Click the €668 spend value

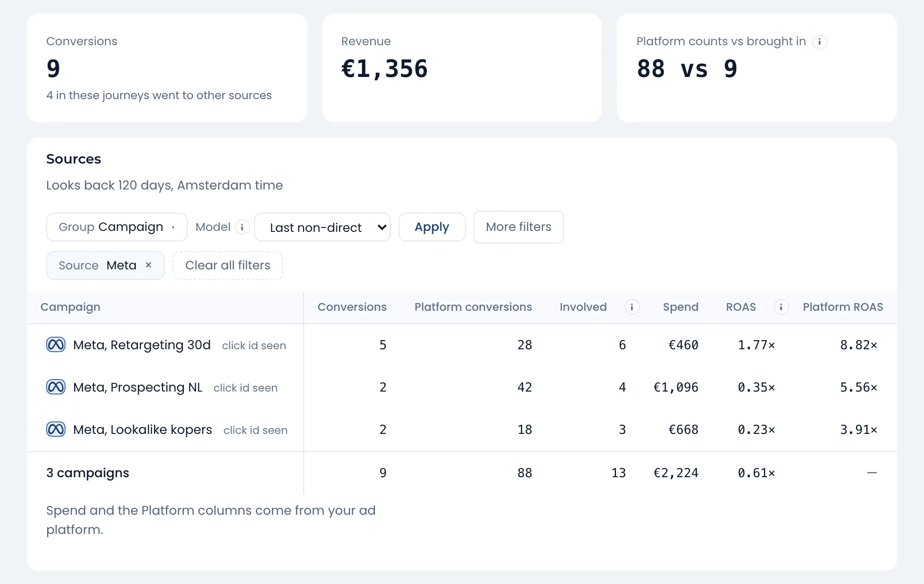(683, 430)
